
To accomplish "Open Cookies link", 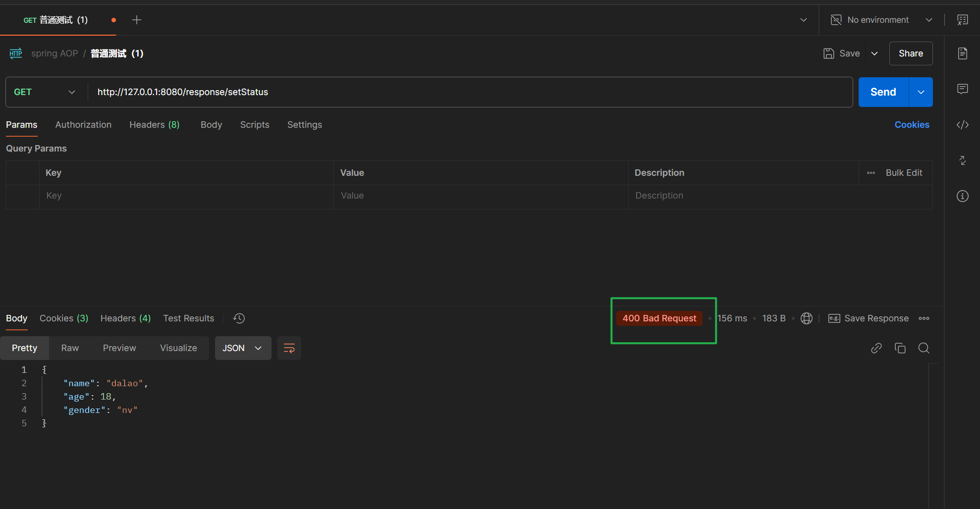I will (912, 125).
